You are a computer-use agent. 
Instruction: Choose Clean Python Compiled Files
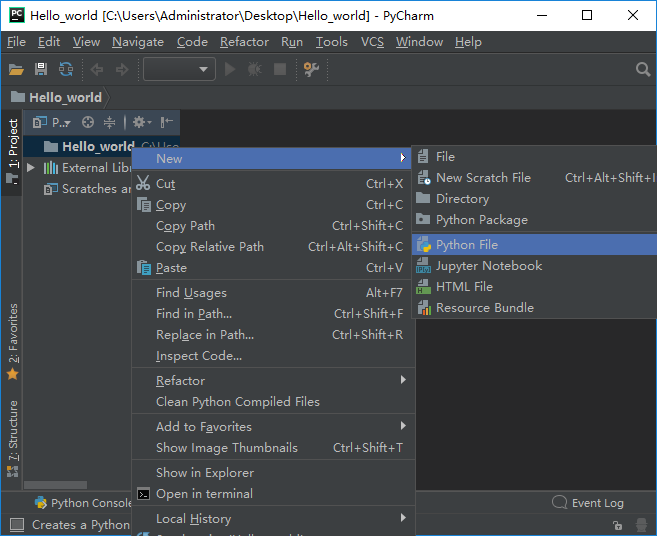click(x=273, y=401)
